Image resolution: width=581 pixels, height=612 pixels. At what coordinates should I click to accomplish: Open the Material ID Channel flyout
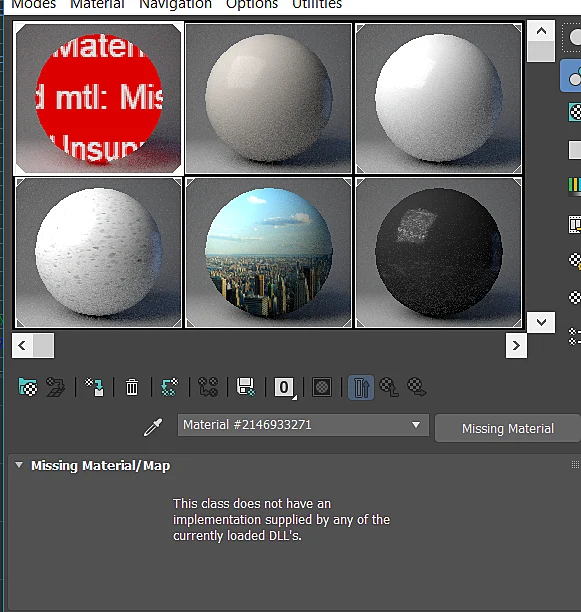click(x=284, y=388)
